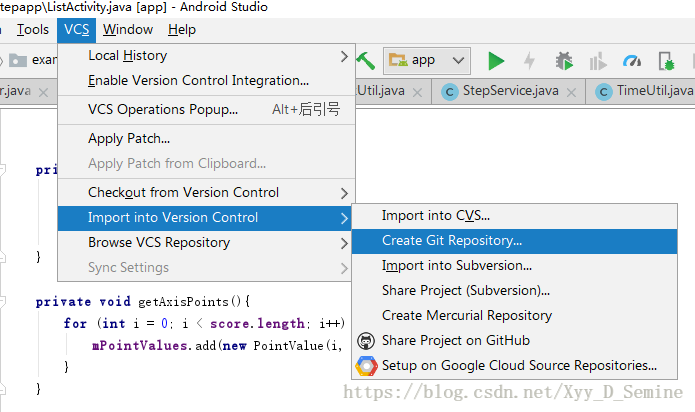This screenshot has width=695, height=412.
Task: Click the Run with Coverage icon
Action: click(x=598, y=60)
